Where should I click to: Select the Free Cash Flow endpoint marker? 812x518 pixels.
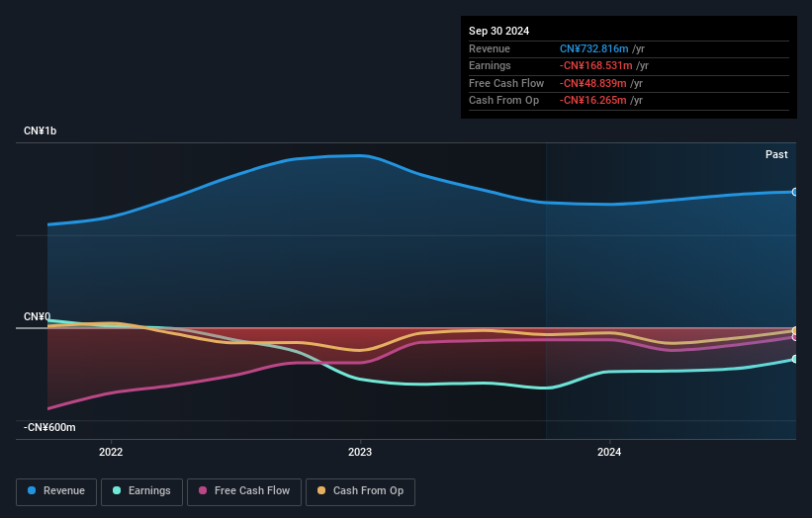pyautogui.click(x=795, y=337)
